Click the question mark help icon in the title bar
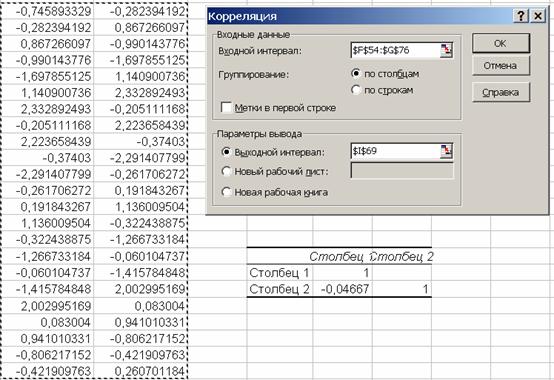The width and height of the screenshot is (554, 380). 521,16
